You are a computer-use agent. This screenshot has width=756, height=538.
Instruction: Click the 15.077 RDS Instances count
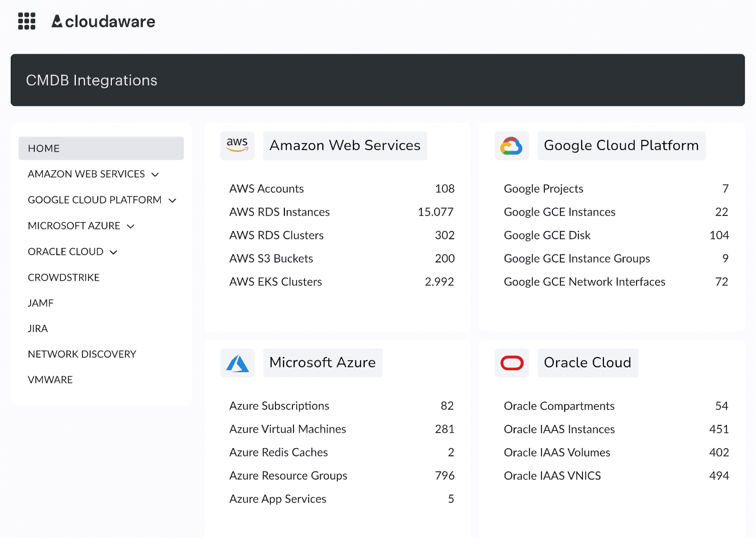pyautogui.click(x=436, y=212)
